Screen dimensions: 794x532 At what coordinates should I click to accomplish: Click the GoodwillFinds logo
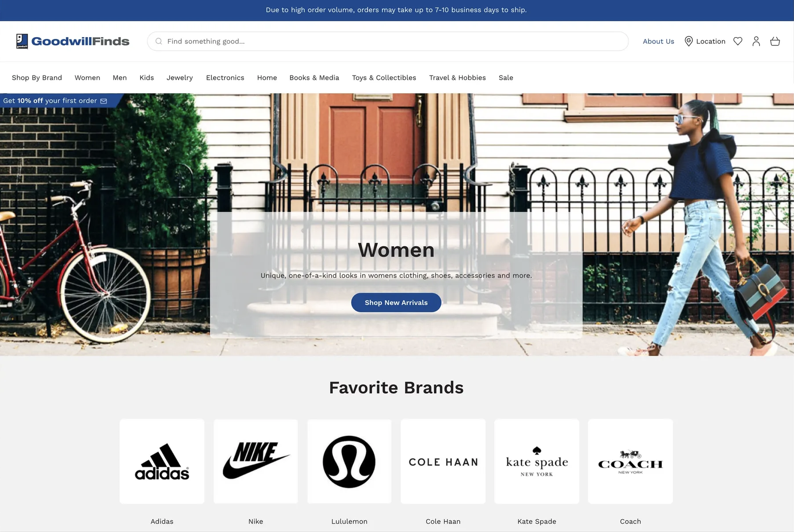(x=73, y=41)
